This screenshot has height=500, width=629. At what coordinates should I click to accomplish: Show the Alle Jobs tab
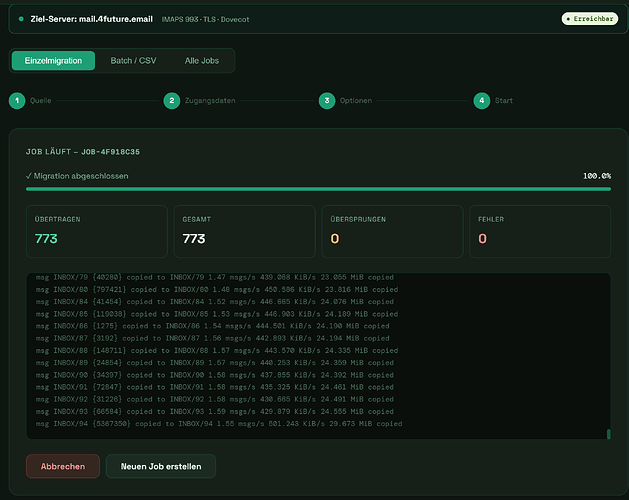204,61
